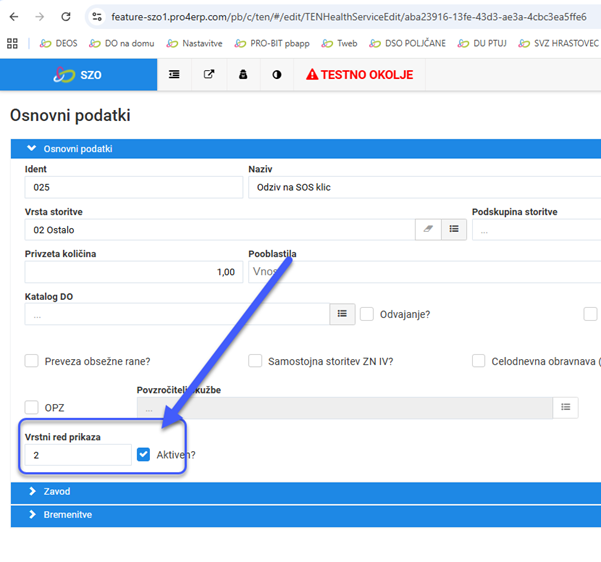601x562 pixels.
Task: Click the Privzeta količina field
Action: [x=134, y=272]
